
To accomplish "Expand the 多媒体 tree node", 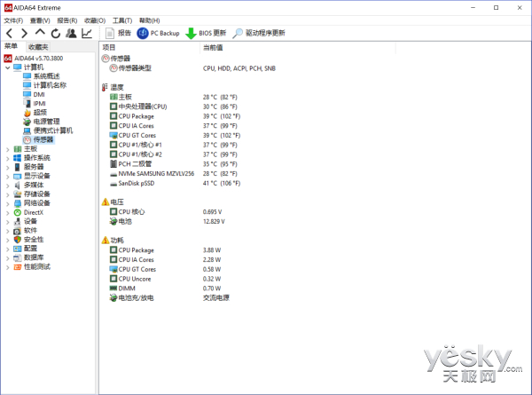I will (8, 186).
